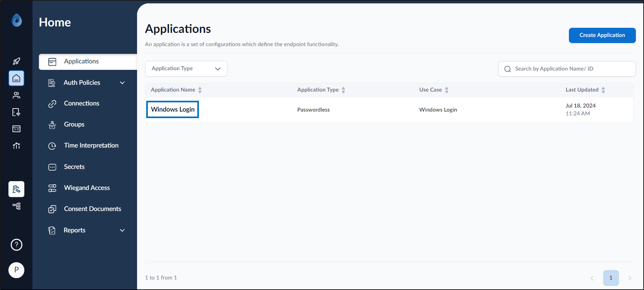This screenshot has height=290, width=644.
Task: Click the Home heading
Action: pyautogui.click(x=55, y=22)
